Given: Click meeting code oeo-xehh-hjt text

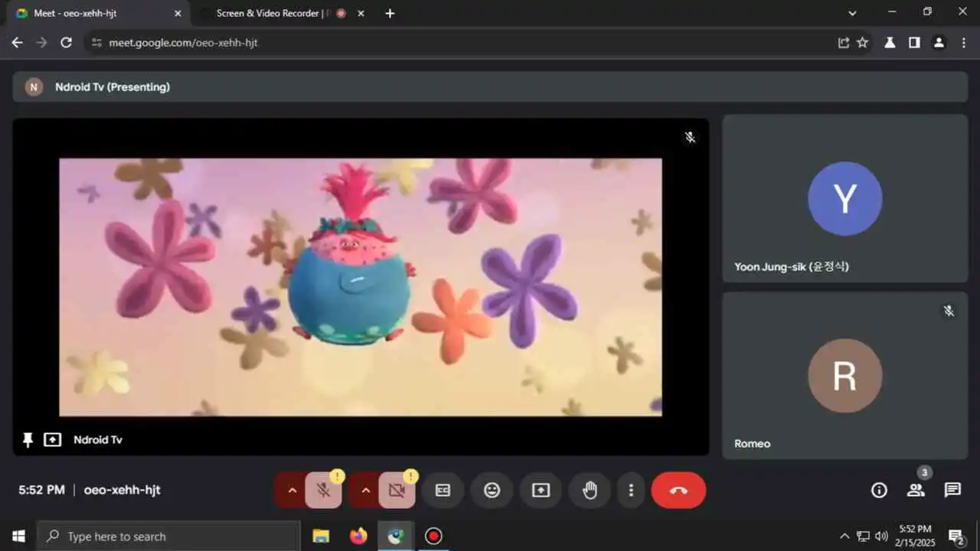Looking at the screenshot, I should coord(122,491).
